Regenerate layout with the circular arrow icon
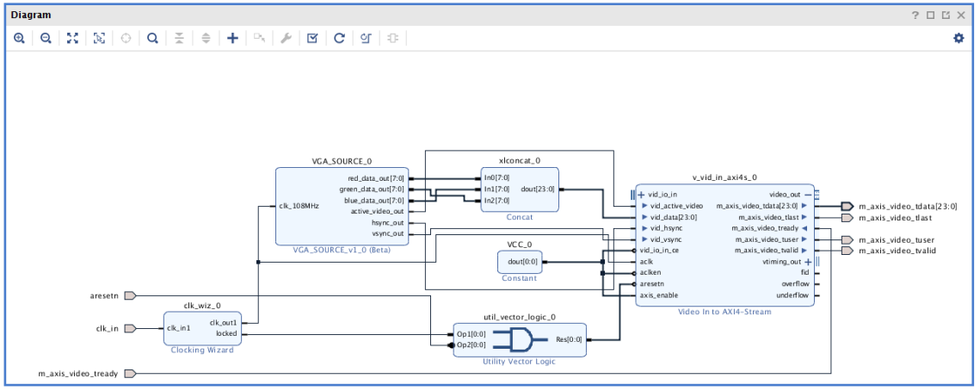This screenshot has width=980, height=391. pos(340,39)
